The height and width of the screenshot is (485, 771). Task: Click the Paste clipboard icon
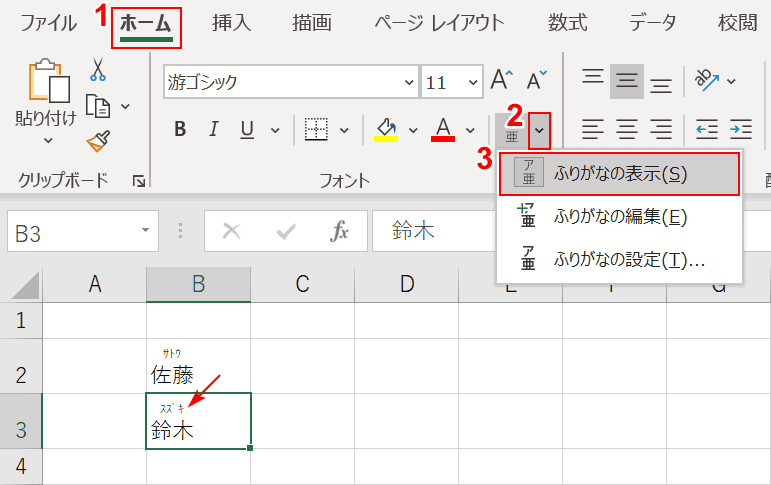49,80
